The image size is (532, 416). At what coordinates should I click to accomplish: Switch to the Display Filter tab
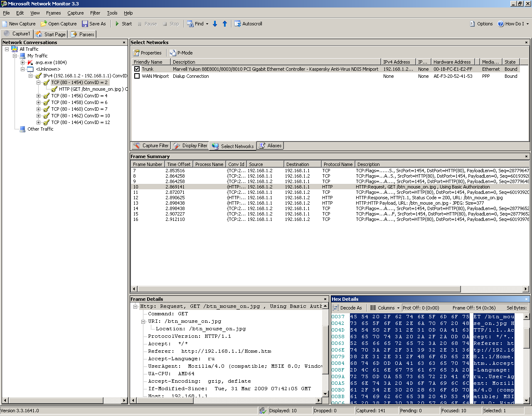click(190, 146)
